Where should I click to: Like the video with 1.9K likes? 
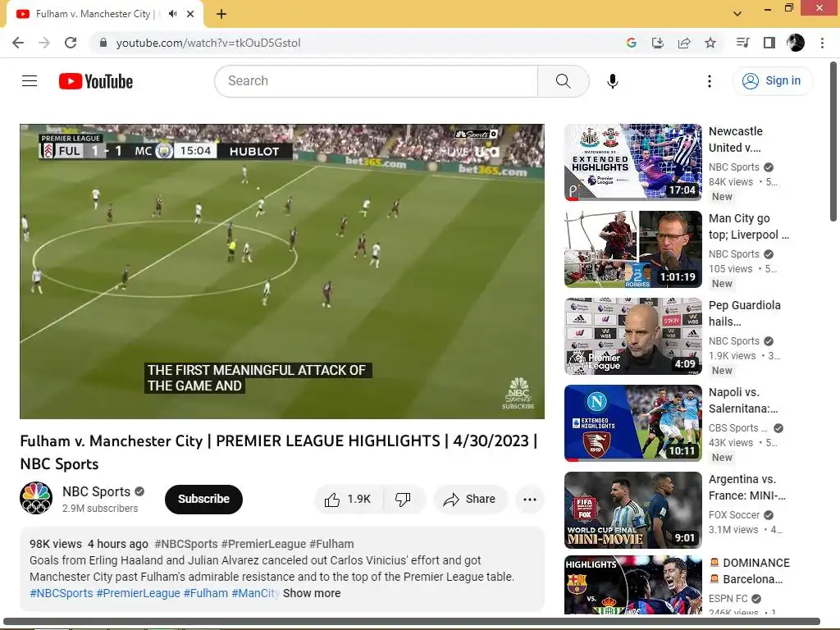pos(349,500)
